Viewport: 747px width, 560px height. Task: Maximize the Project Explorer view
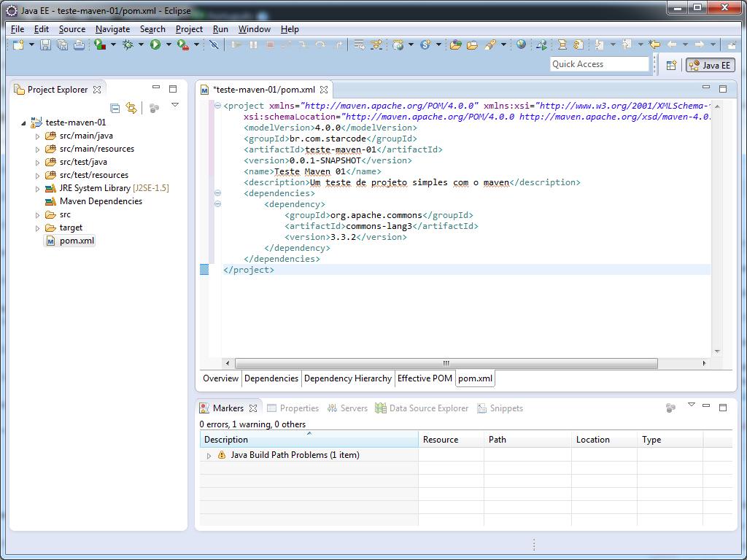pyautogui.click(x=173, y=89)
